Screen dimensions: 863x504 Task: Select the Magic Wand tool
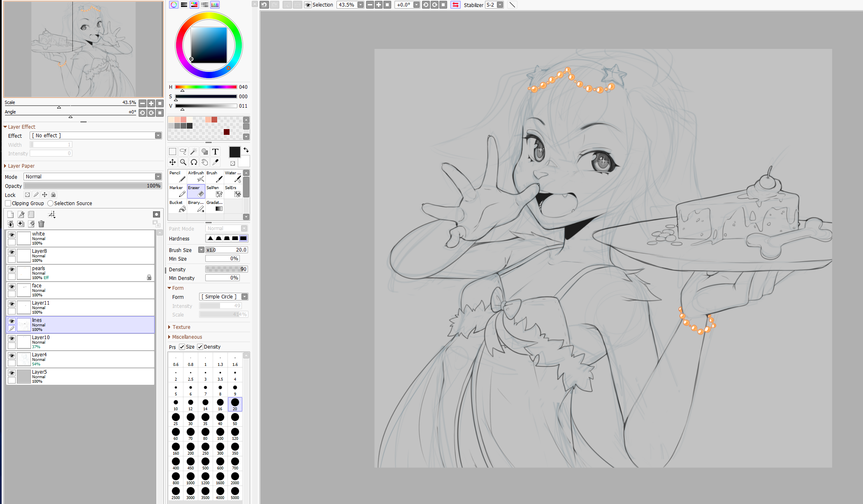click(x=194, y=152)
